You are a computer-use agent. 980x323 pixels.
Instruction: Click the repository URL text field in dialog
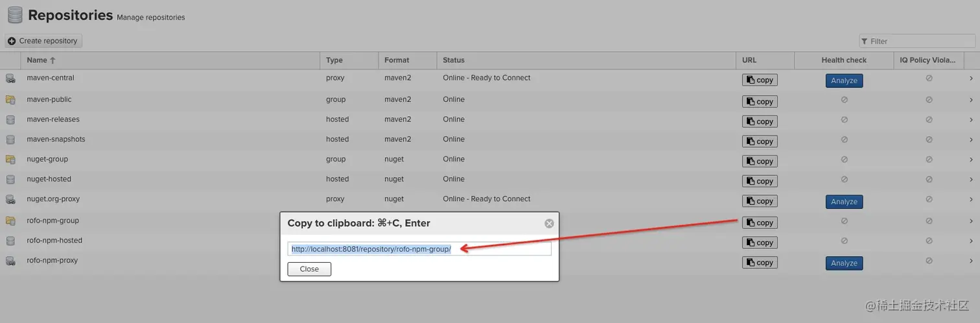[419, 249]
